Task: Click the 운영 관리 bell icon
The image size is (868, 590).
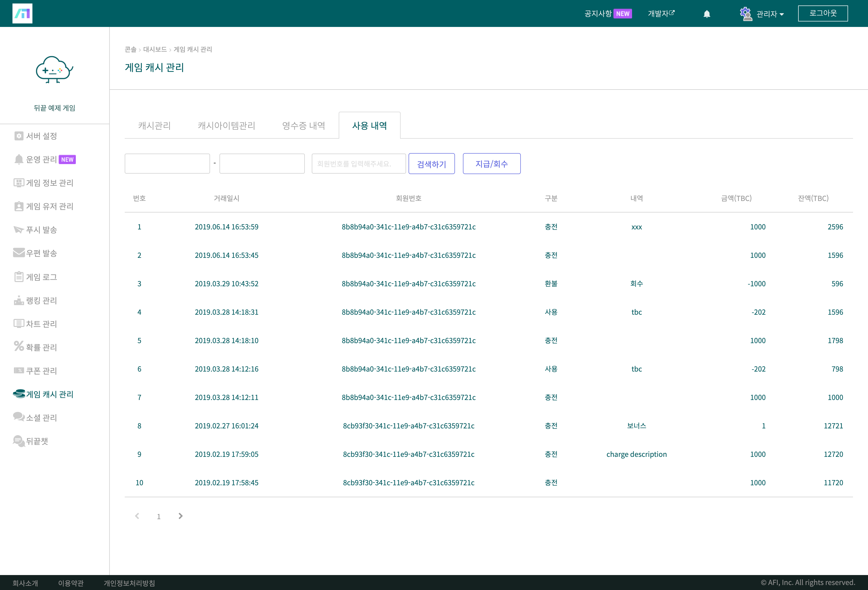Action: [19, 159]
